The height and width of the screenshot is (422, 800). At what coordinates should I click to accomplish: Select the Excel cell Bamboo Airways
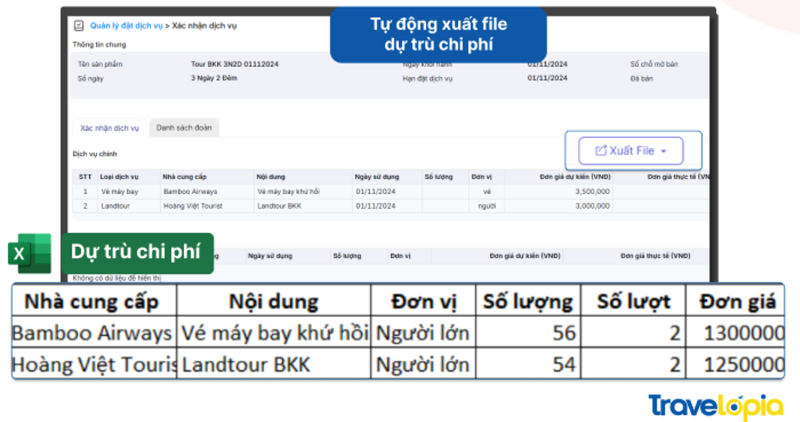[x=94, y=333]
